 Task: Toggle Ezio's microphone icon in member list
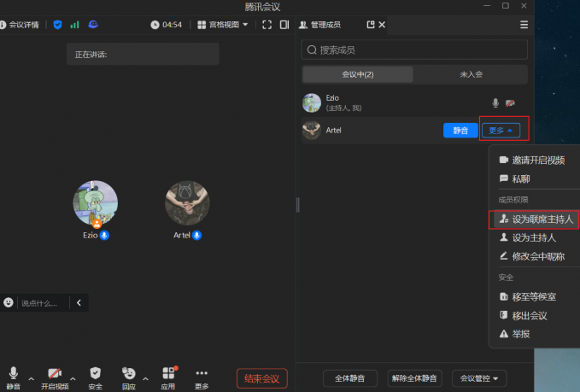pos(495,102)
